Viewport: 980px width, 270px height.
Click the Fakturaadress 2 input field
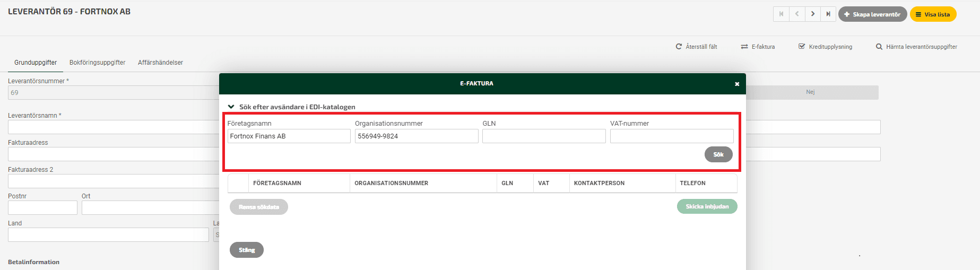pyautogui.click(x=114, y=181)
